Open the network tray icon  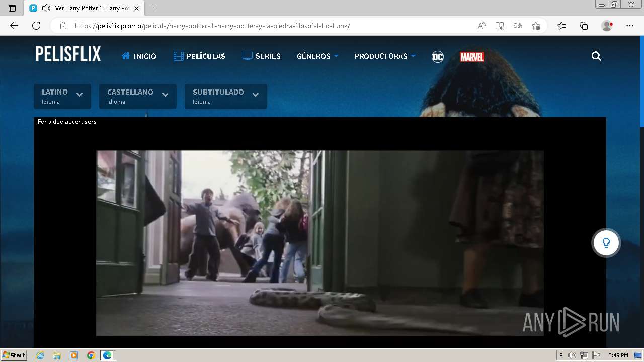[x=584, y=355]
